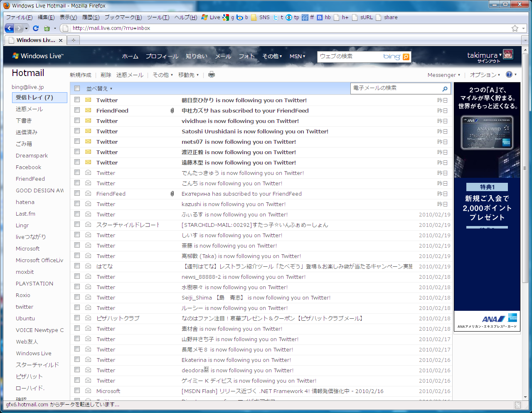Select the Windows Liv... browser tab
This screenshot has width=532, height=413.
35,40
